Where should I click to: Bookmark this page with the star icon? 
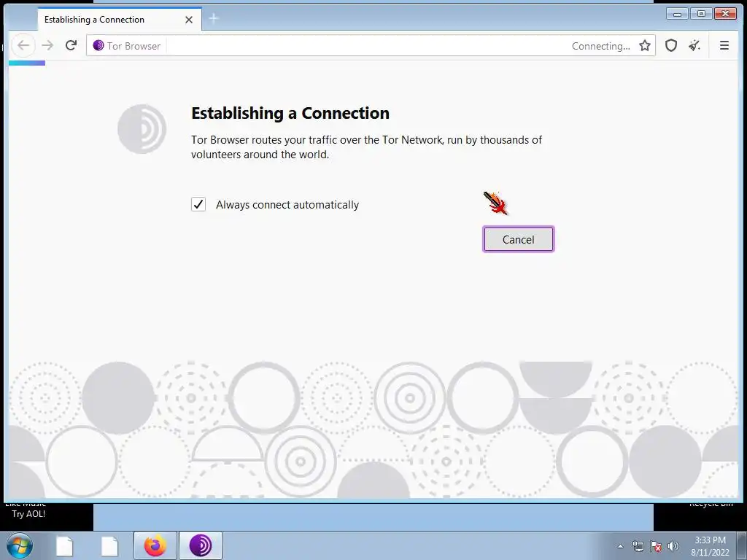(645, 46)
